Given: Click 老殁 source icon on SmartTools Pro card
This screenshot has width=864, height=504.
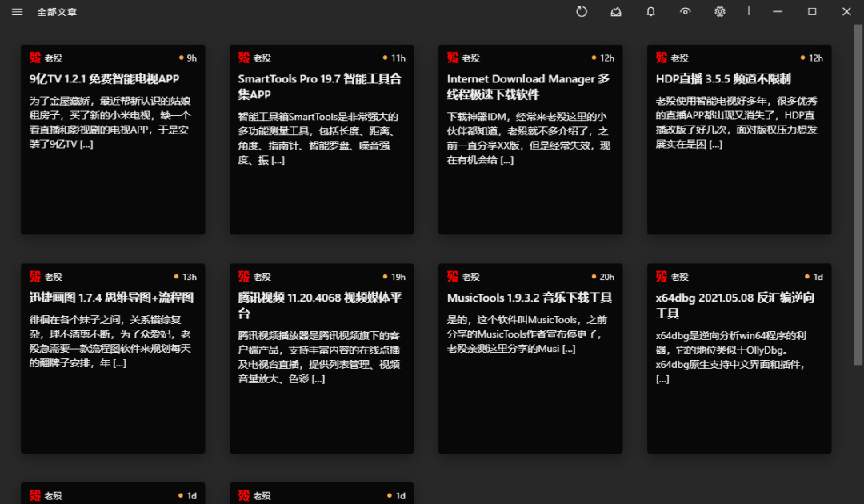Looking at the screenshot, I should (244, 58).
